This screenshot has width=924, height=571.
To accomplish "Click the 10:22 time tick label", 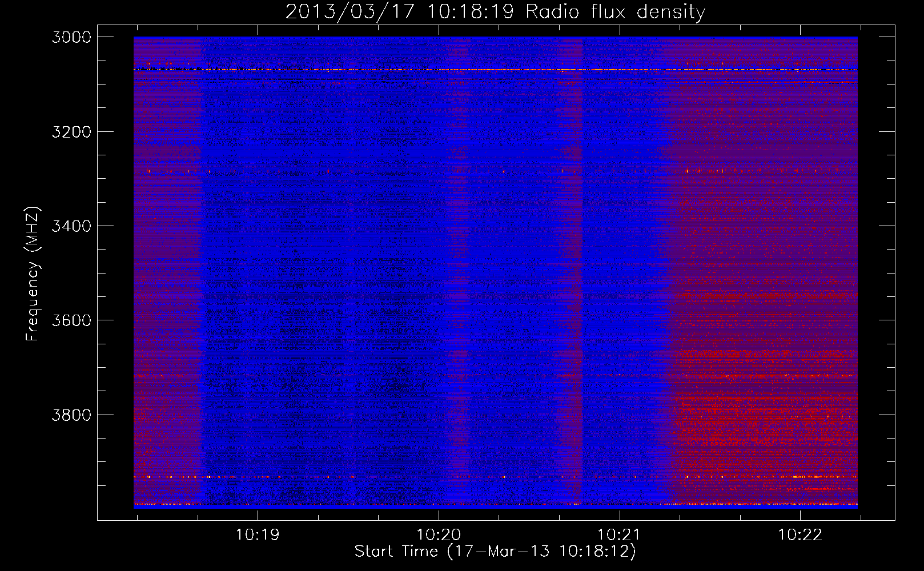I will coord(800,535).
